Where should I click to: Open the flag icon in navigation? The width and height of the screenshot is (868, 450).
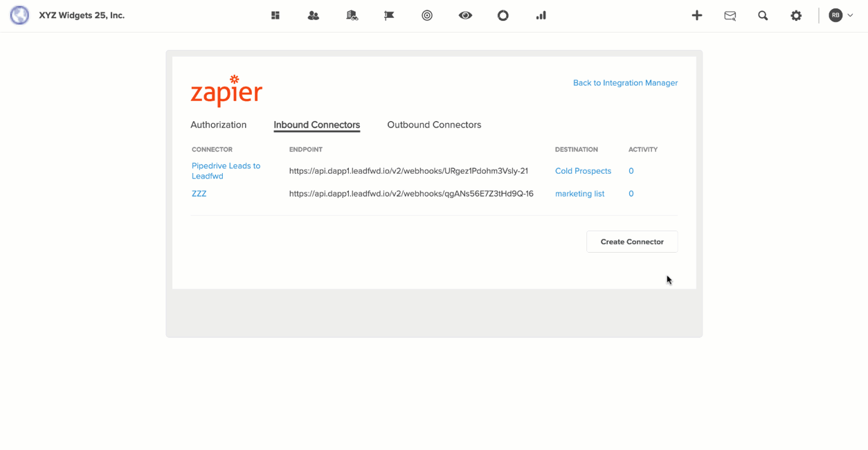[389, 15]
